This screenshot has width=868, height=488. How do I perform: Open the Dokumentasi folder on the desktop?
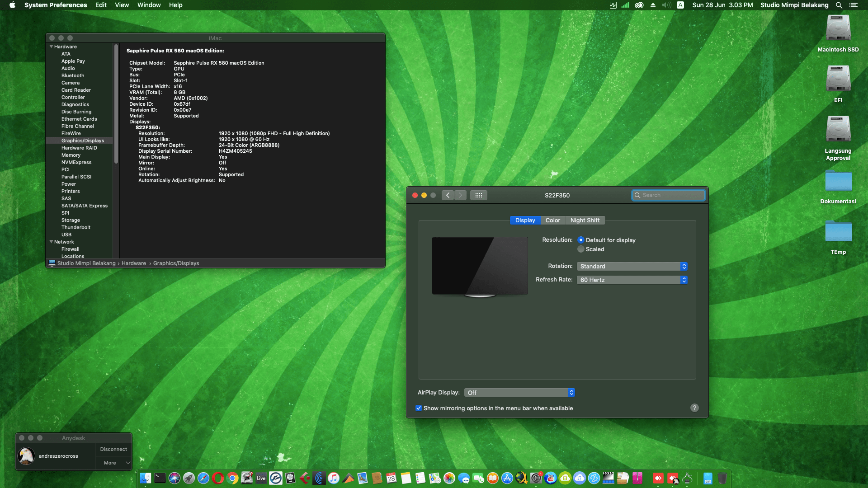point(838,182)
